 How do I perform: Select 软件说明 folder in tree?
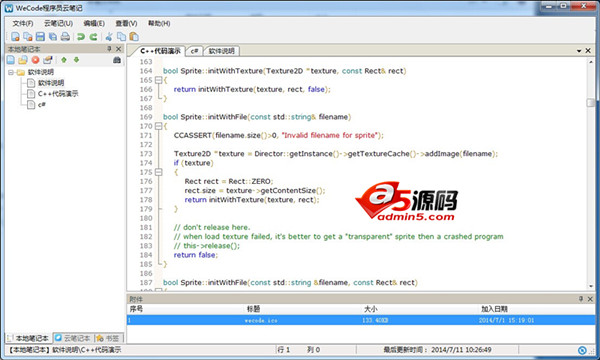pyautogui.click(x=41, y=72)
